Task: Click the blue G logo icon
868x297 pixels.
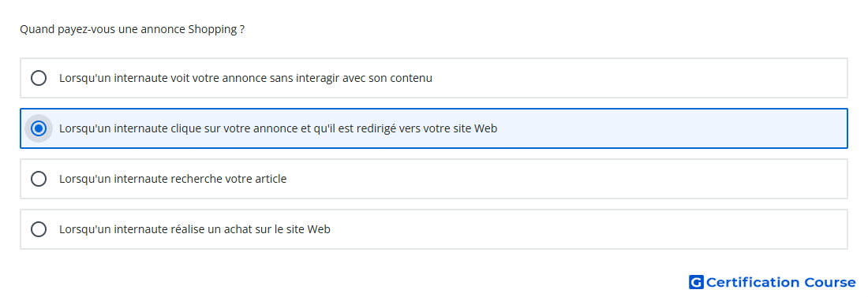Action: tap(696, 283)
